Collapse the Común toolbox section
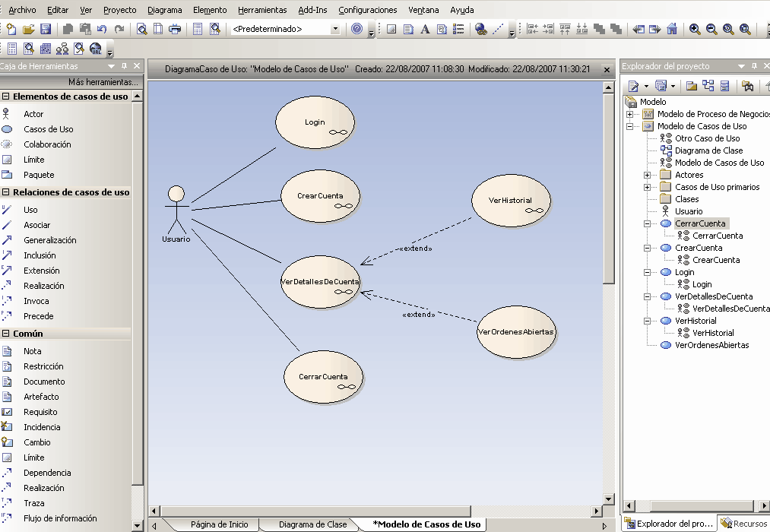 pos(5,334)
